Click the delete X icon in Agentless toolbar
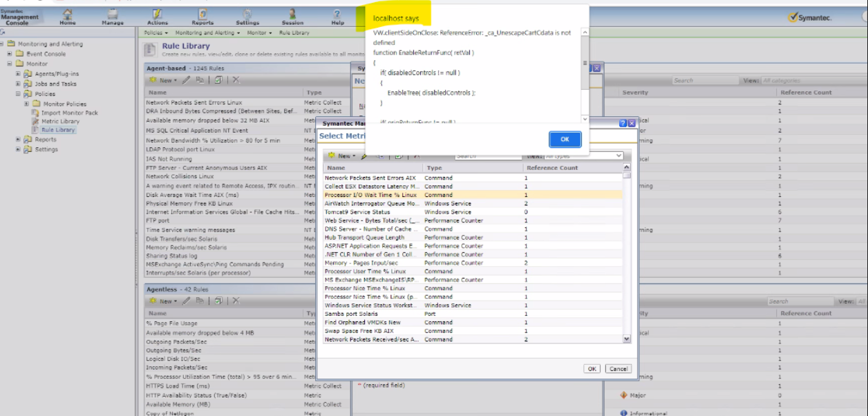The width and height of the screenshot is (868, 416). (236, 301)
